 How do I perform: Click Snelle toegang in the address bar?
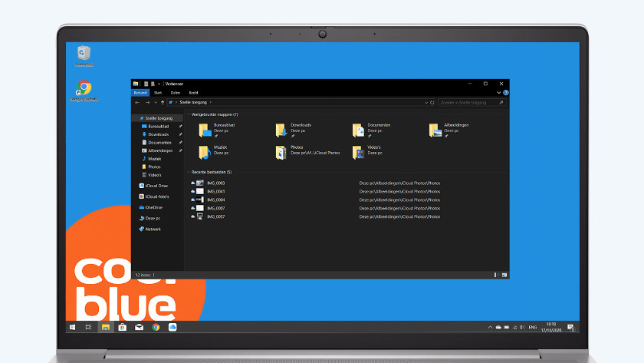coord(193,102)
